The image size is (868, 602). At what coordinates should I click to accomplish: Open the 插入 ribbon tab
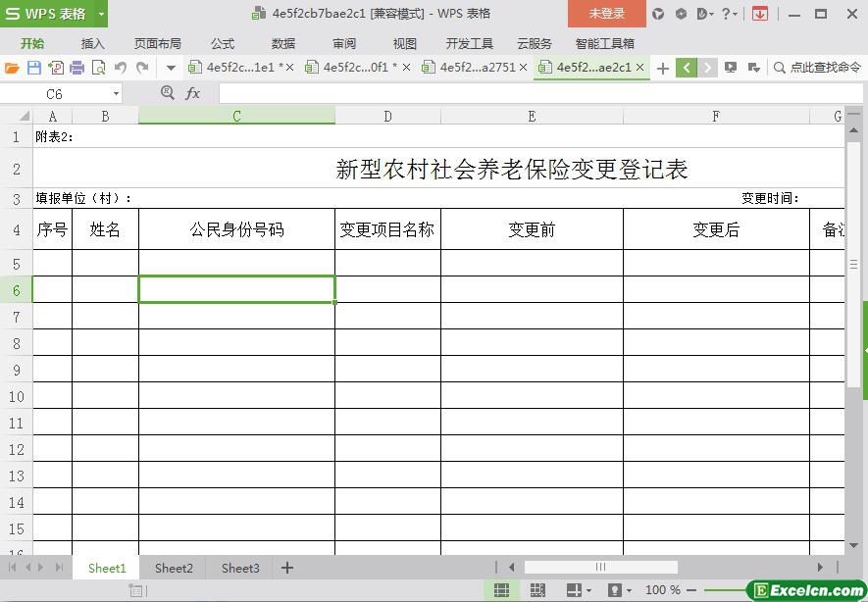click(93, 43)
